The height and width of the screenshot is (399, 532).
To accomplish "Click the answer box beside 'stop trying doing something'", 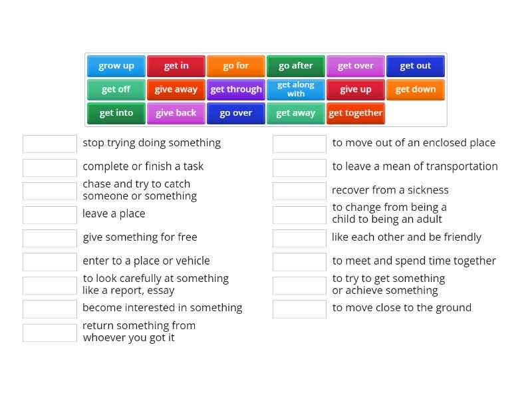I will 49,143.
